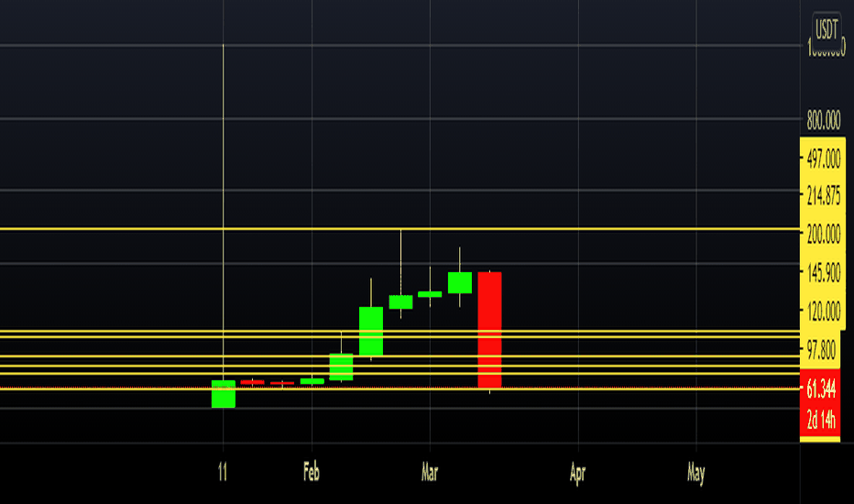Select the yellow horizontal line at 200.000
Viewport: 854px width, 504px height.
tap(400, 229)
